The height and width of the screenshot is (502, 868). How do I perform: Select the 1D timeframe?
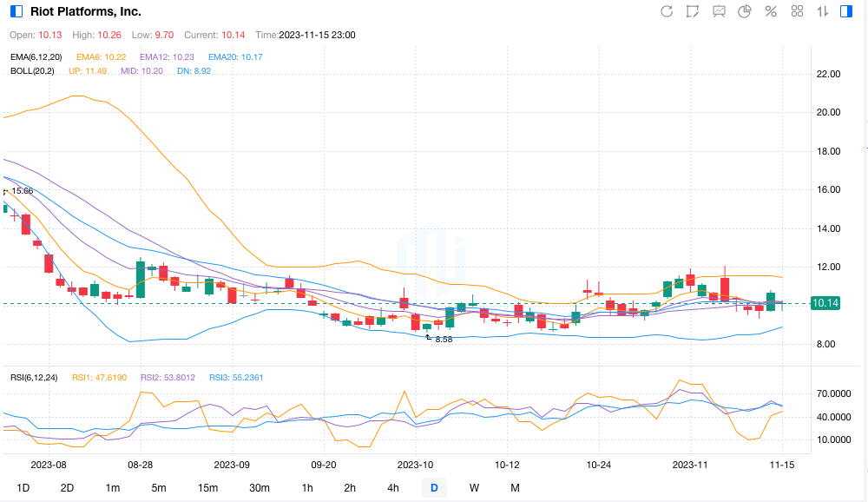(x=23, y=488)
